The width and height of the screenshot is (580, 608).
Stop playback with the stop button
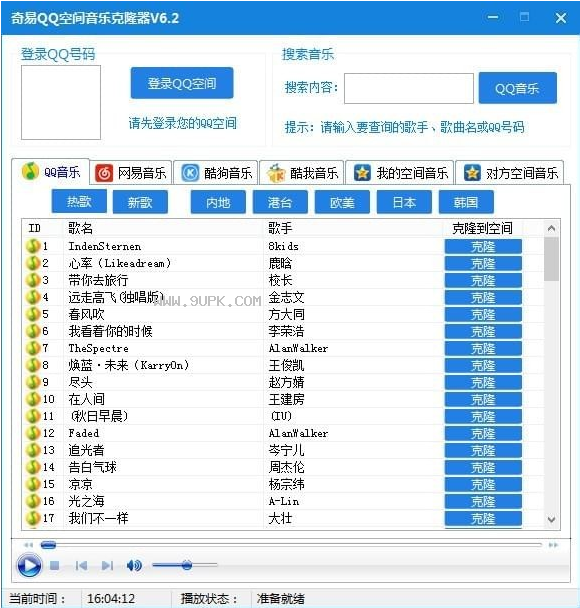pos(55,566)
